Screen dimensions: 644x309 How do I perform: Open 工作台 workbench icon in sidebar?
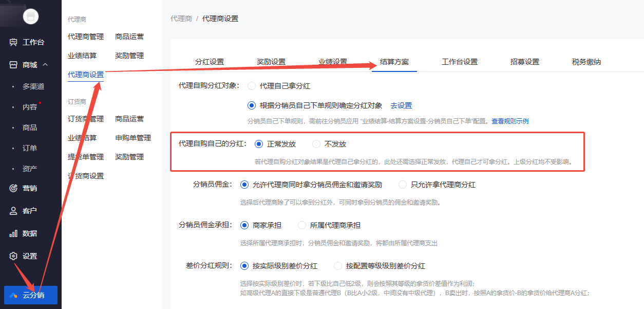click(x=13, y=42)
